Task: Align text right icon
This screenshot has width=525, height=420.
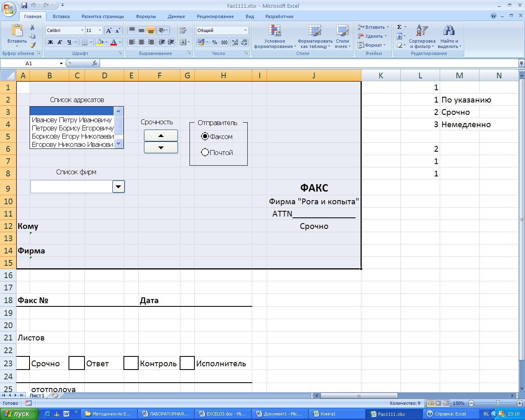Action: point(151,42)
